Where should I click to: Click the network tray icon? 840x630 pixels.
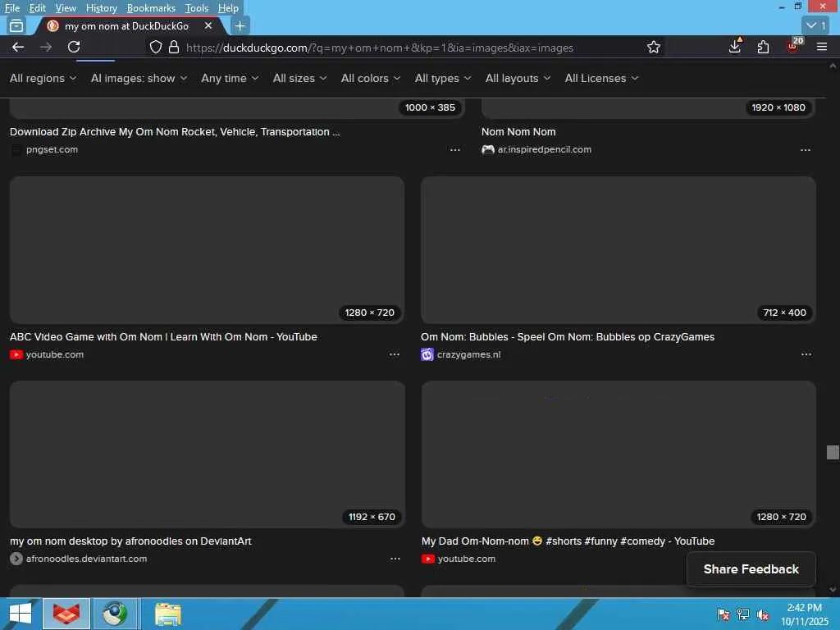[x=743, y=614]
